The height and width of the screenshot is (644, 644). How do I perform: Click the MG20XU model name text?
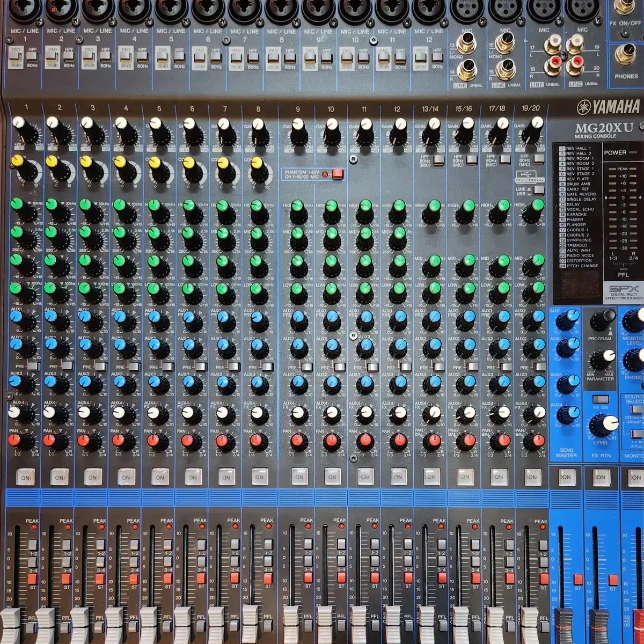tap(604, 128)
